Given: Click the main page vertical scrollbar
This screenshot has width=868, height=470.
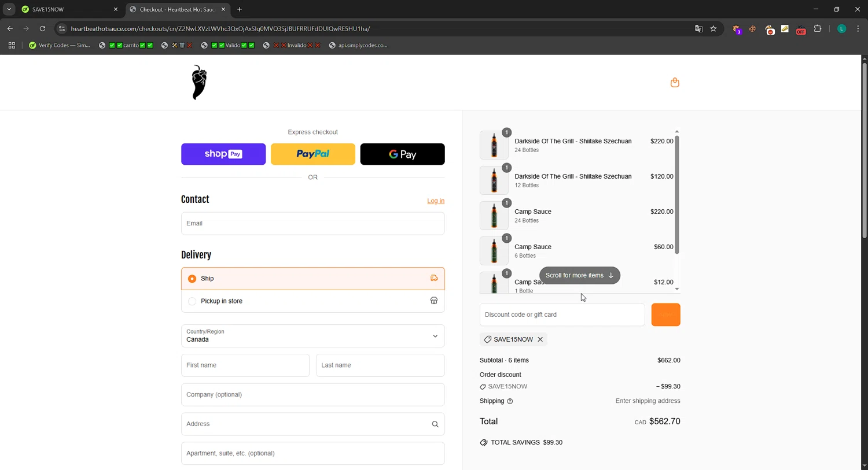Looking at the screenshot, I should click(x=865, y=150).
